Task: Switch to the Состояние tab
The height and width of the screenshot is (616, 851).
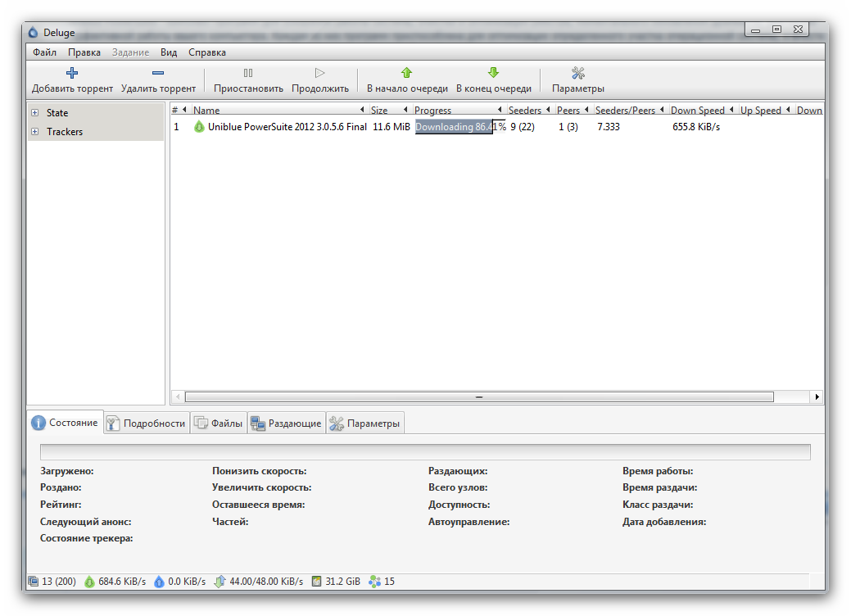Action: tap(66, 422)
